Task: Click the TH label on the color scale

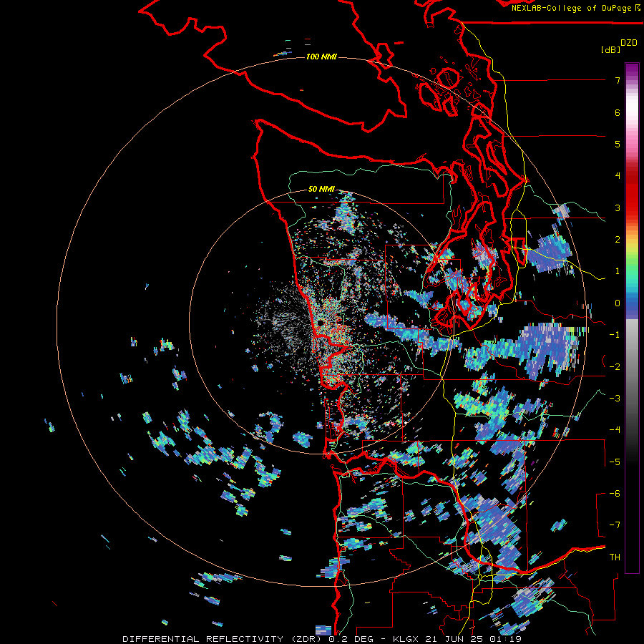Action: [615, 557]
